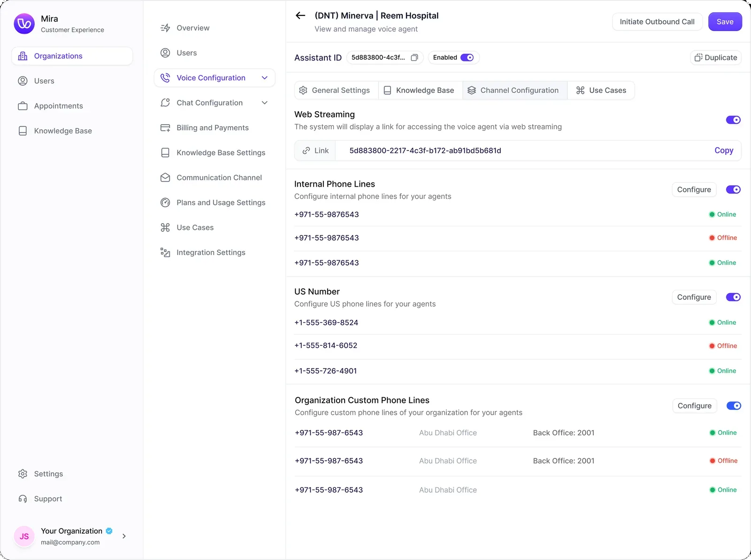Viewport: 751px width, 560px height.
Task: Click the Internal Phone Lines heading
Action: (335, 184)
